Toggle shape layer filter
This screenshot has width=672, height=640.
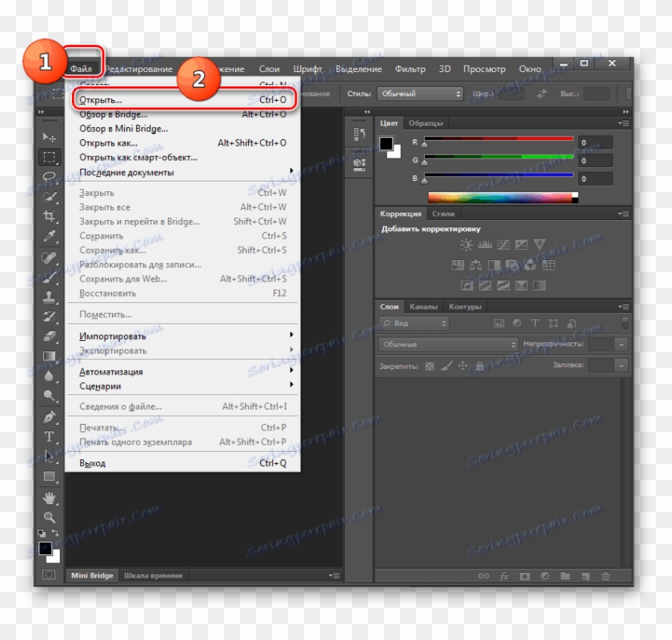click(554, 322)
